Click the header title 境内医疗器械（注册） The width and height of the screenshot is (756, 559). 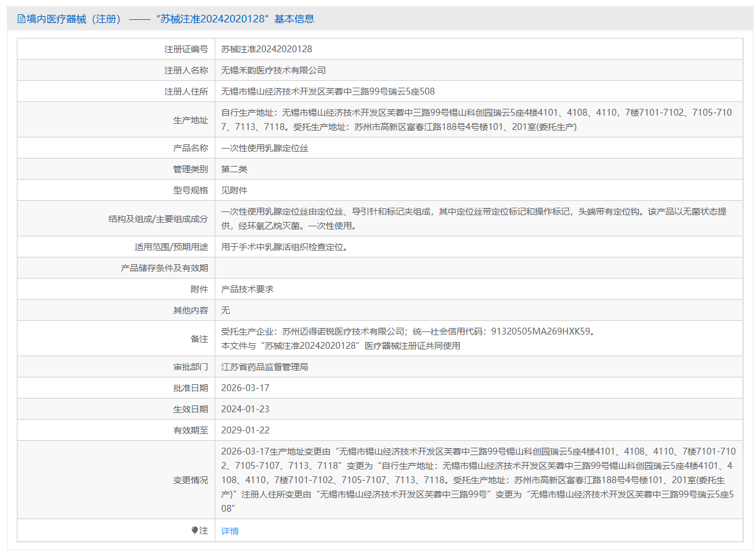[74, 19]
